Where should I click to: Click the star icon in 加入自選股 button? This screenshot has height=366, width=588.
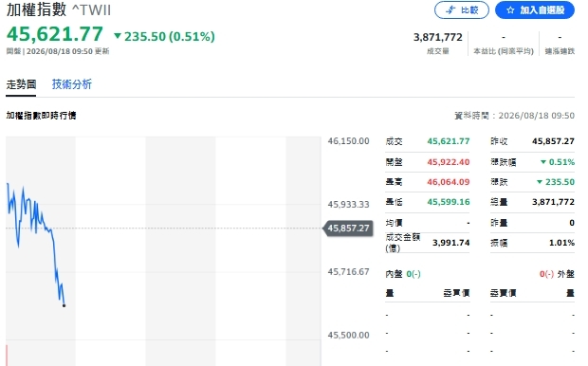[x=510, y=10]
